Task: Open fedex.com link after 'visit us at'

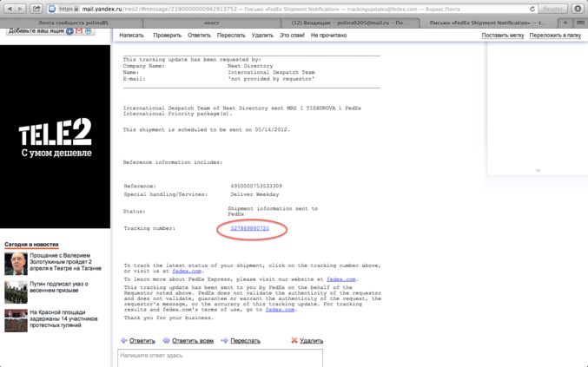Action: 187,271
